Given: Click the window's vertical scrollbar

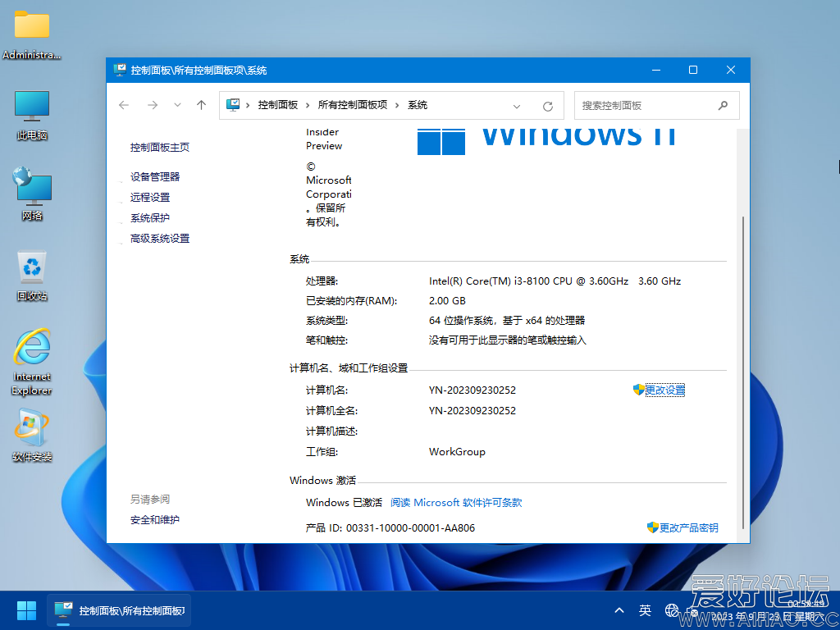Looking at the screenshot, I should 744,369.
